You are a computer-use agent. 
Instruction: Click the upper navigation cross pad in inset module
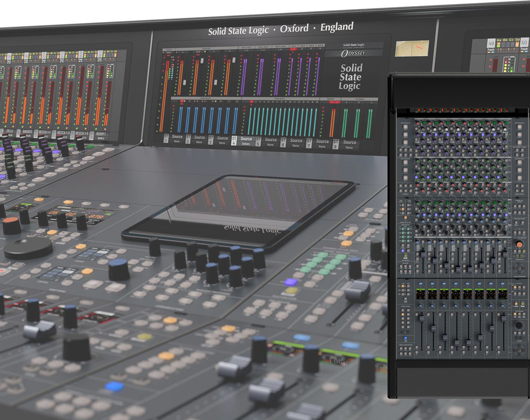click(519, 269)
